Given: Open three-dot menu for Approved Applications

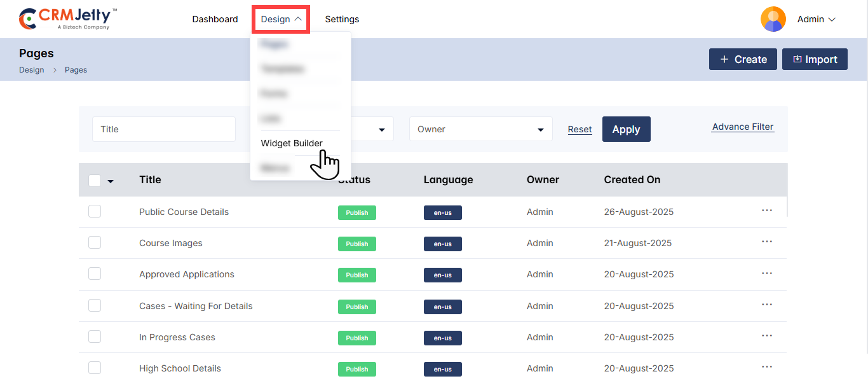Looking at the screenshot, I should coord(766,274).
